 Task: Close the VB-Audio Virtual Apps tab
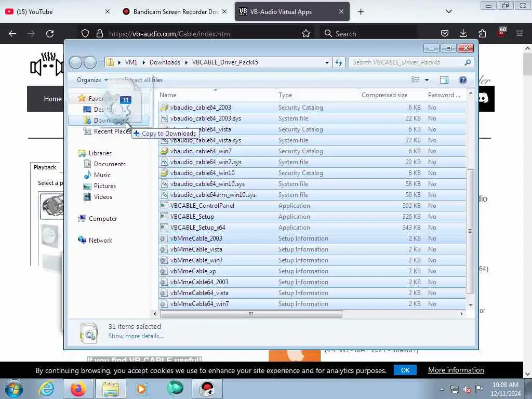(x=341, y=11)
